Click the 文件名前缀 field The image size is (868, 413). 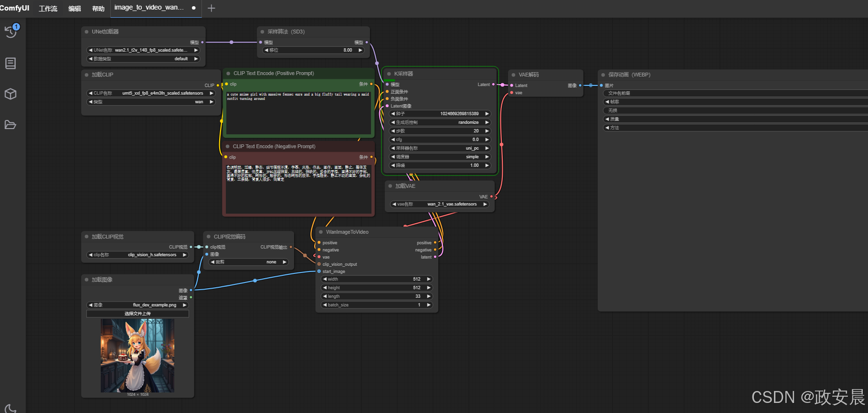735,93
